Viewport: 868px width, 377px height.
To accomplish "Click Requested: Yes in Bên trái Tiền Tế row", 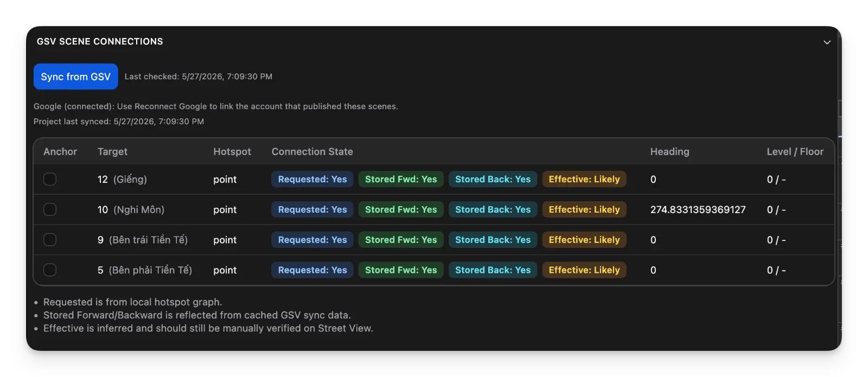I will point(312,240).
